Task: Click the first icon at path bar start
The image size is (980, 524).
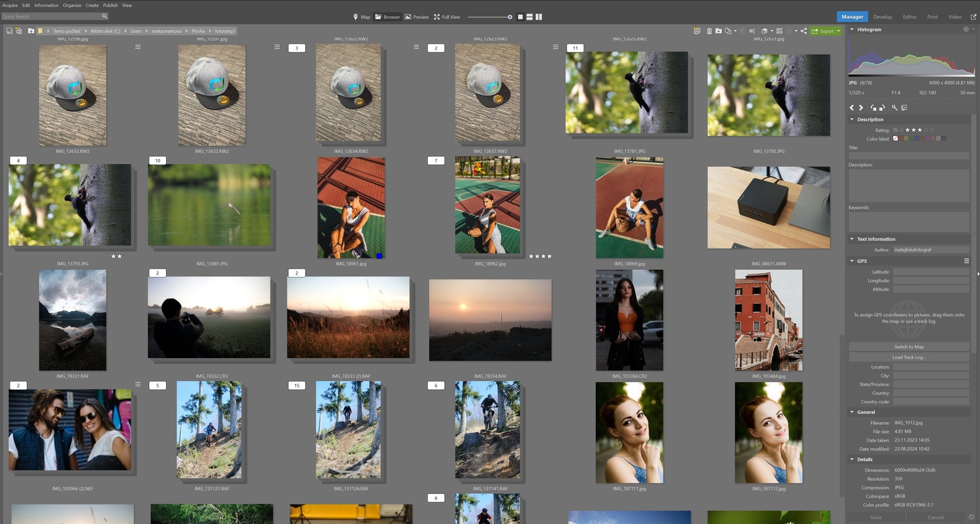Action: (x=9, y=31)
